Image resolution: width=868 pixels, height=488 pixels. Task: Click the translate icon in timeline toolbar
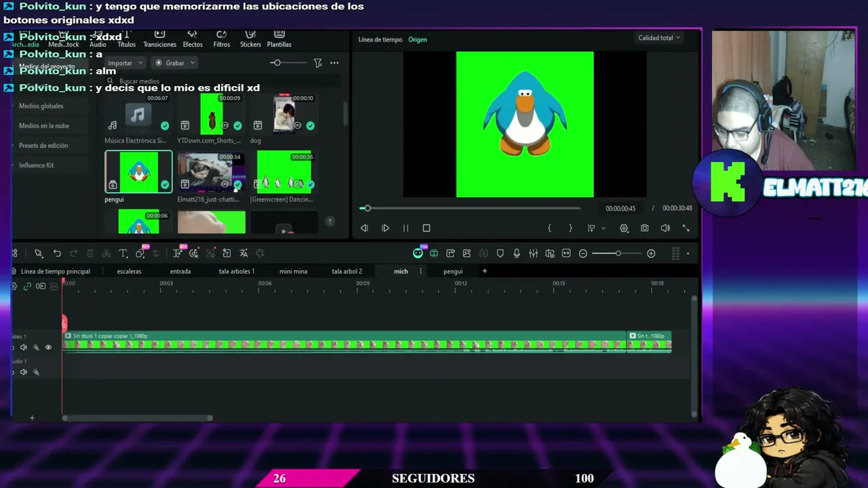pyautogui.click(x=243, y=253)
